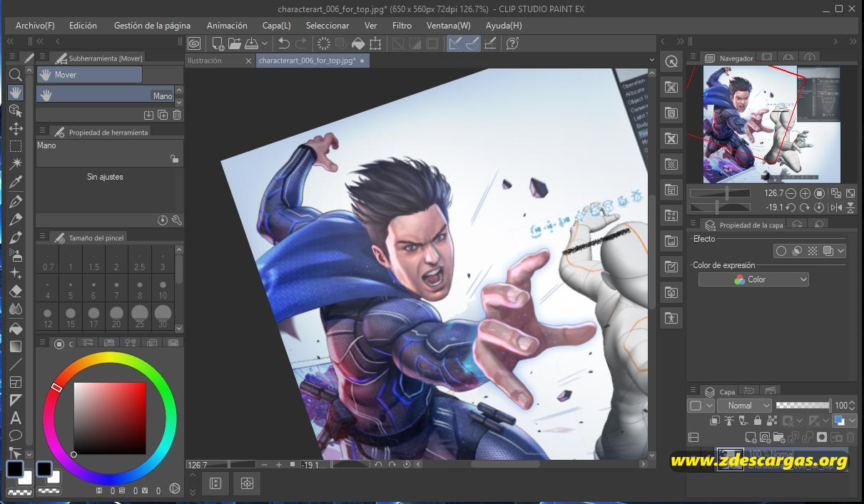The height and width of the screenshot is (504, 864).
Task: Zoom out in the Navigator panel
Action: [x=792, y=193]
